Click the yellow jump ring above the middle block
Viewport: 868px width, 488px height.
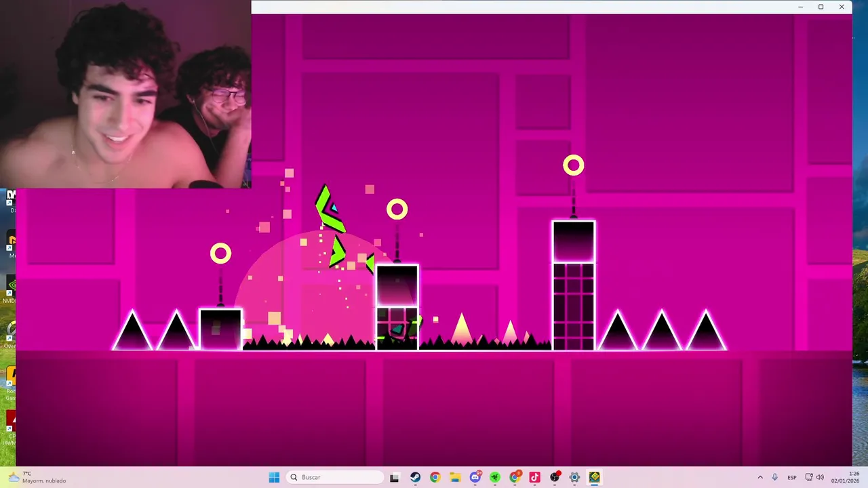point(397,209)
